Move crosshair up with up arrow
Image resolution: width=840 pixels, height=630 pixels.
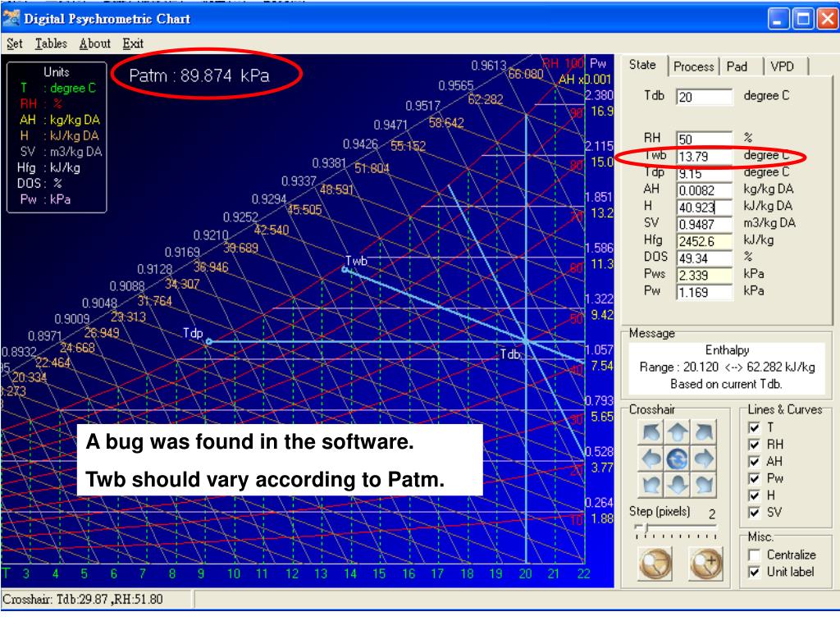coord(677,431)
